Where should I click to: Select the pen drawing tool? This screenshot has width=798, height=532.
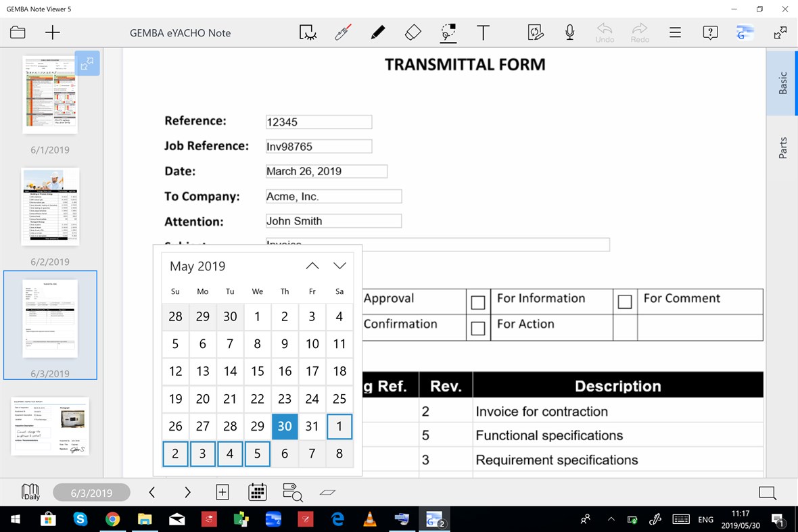point(378,32)
